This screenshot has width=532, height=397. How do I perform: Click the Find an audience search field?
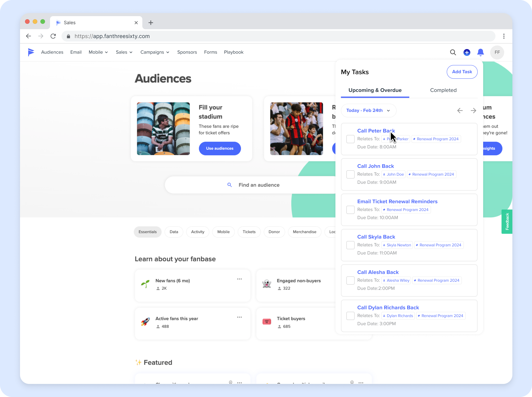250,185
